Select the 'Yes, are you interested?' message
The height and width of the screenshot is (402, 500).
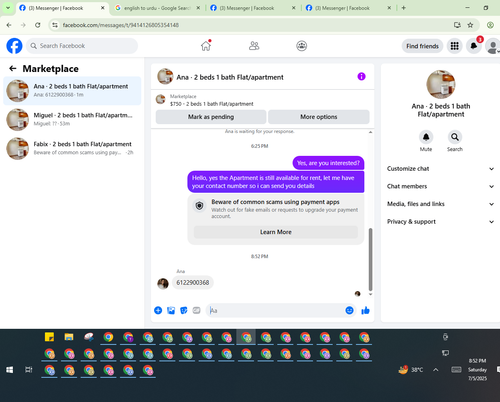click(328, 163)
